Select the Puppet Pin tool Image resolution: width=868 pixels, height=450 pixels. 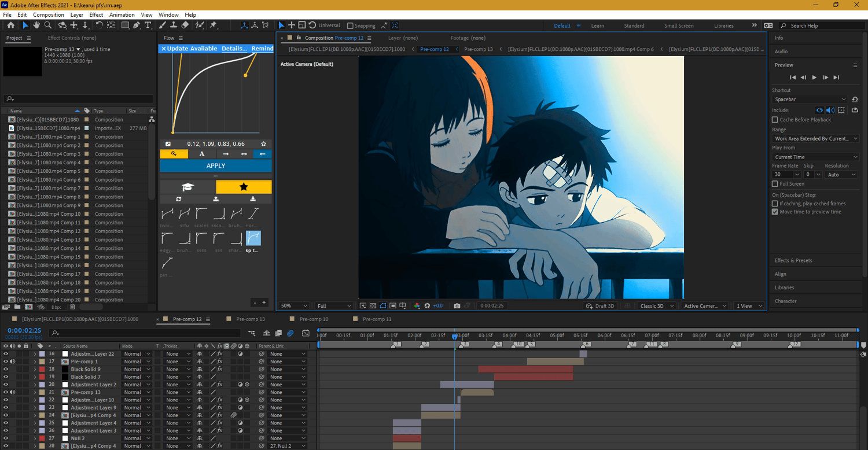tap(213, 25)
